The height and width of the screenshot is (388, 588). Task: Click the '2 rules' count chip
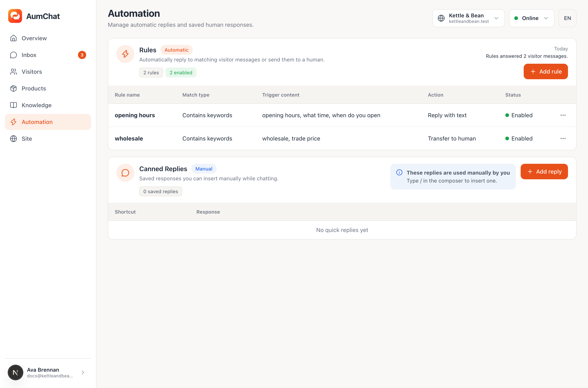(x=151, y=72)
